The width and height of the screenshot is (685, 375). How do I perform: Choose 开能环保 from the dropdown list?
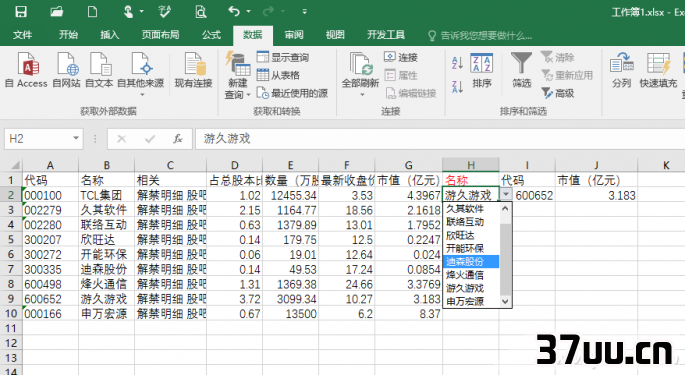coord(471,248)
